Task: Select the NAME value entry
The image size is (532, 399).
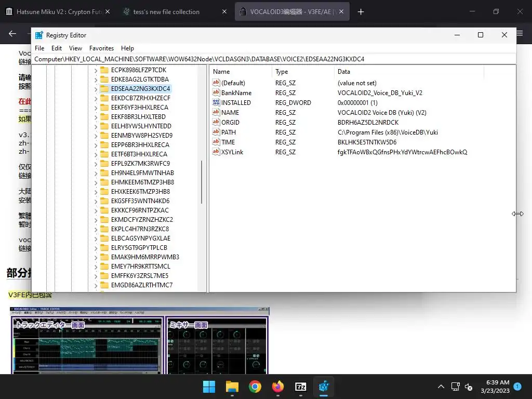Action: pos(230,113)
